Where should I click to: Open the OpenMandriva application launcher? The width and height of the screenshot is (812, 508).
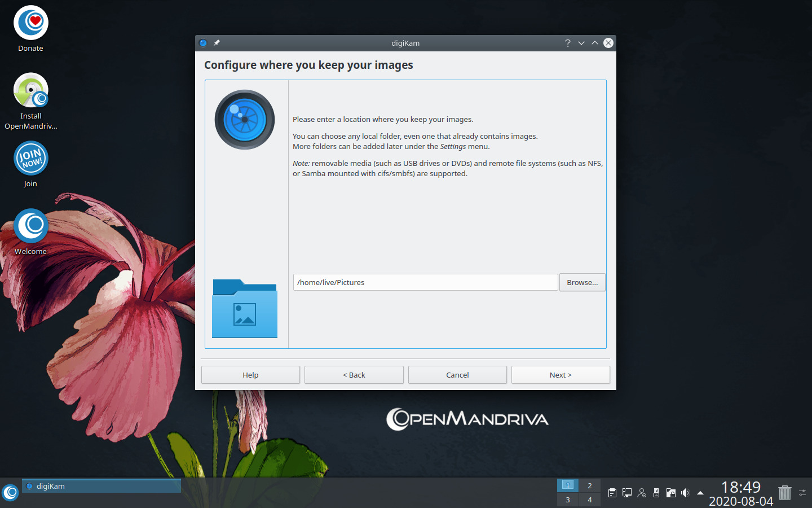11,493
